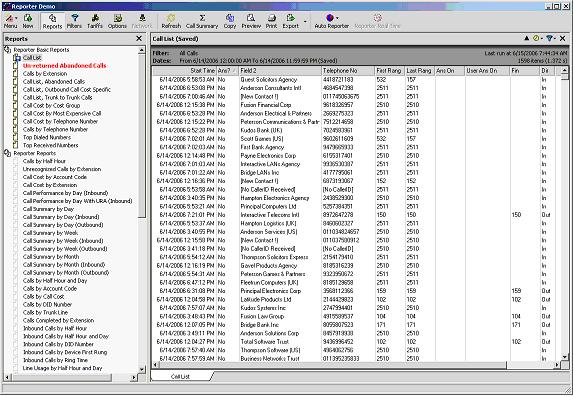The width and height of the screenshot is (573, 397).
Task: Open Call Cost by Telephone Number report
Action: click(60, 121)
